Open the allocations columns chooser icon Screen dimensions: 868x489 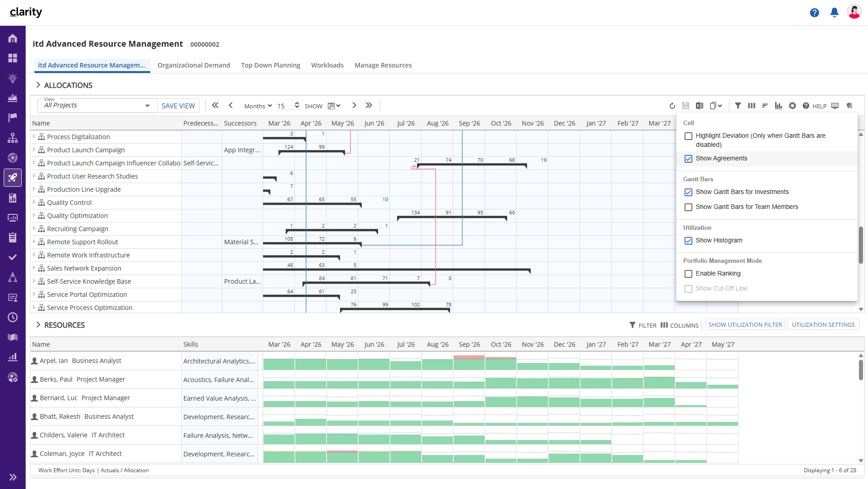751,106
